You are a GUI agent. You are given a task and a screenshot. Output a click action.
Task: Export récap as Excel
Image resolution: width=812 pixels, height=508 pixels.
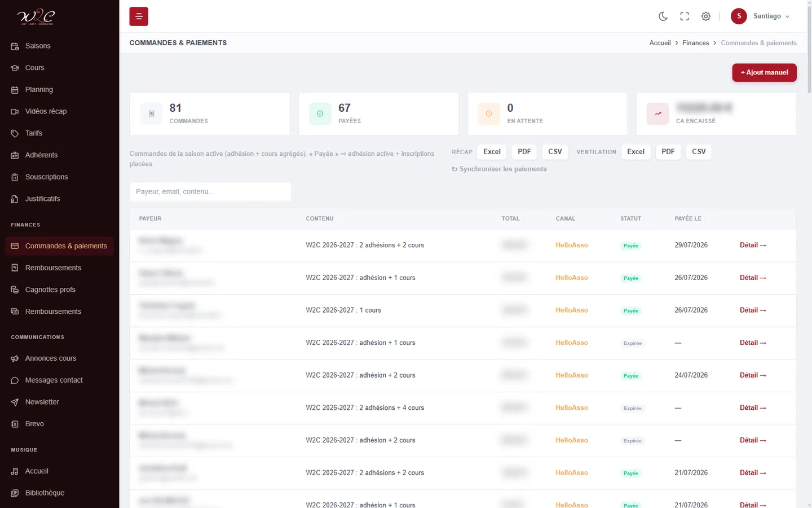pyautogui.click(x=492, y=152)
